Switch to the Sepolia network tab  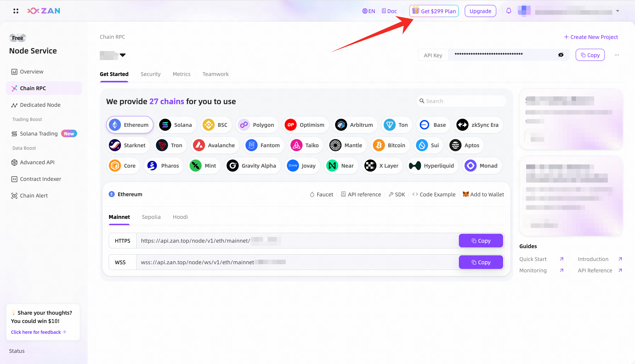pos(151,217)
